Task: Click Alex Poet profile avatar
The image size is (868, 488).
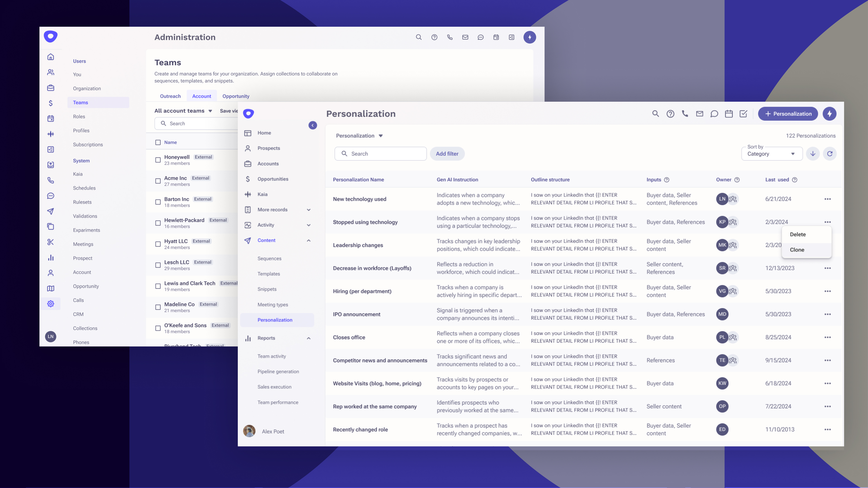Action: (249, 431)
